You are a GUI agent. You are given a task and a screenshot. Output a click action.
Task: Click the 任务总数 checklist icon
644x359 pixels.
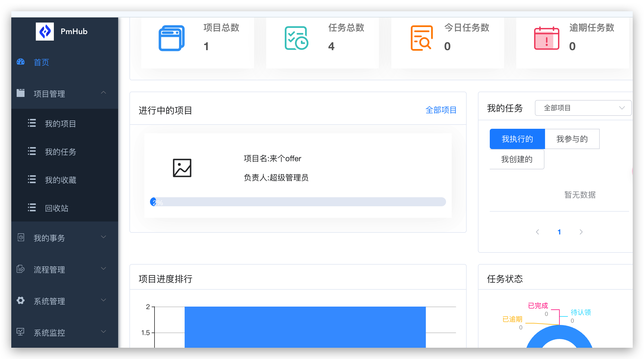296,37
